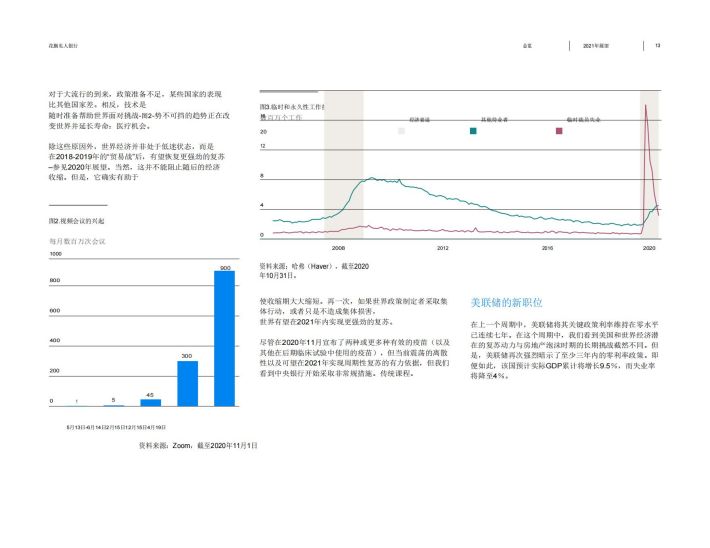Image resolution: width=710 pixels, height=548 pixels.
Task: Click the source note '资料来源: 哈弗 (Haver)'
Action: pyautogui.click(x=314, y=271)
